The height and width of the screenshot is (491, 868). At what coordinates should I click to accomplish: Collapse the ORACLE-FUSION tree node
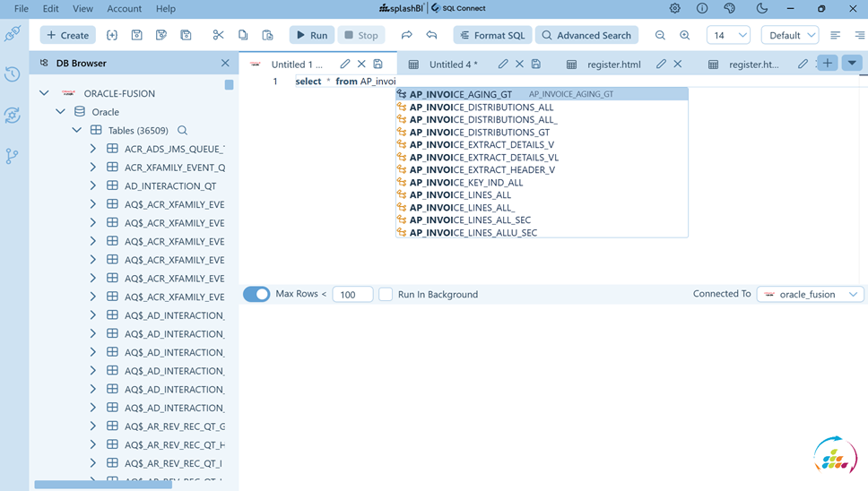point(44,93)
